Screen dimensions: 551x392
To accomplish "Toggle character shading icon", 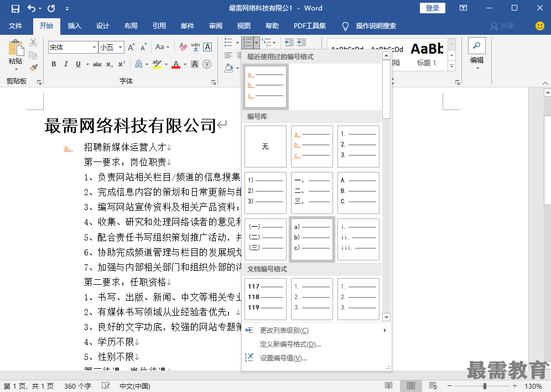I will [x=195, y=64].
